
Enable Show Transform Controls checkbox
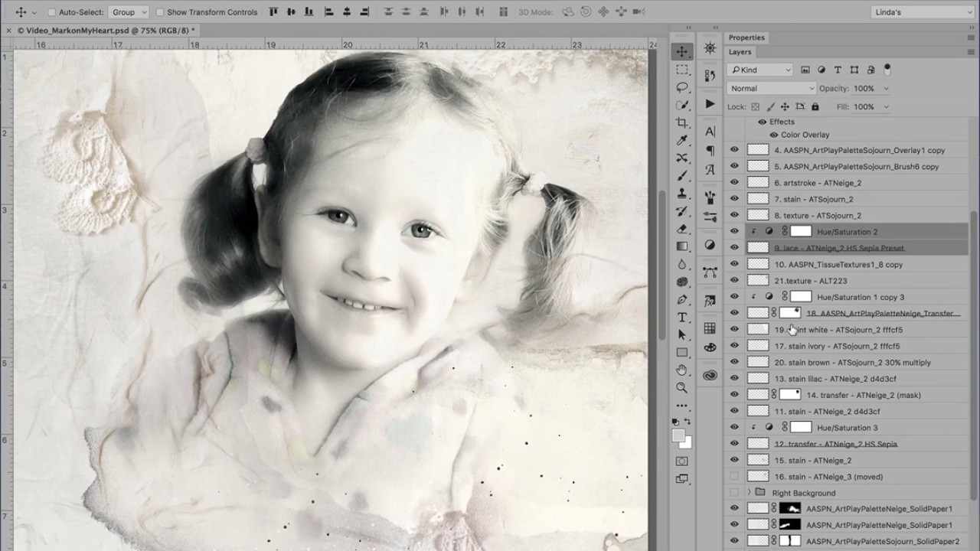tap(160, 12)
